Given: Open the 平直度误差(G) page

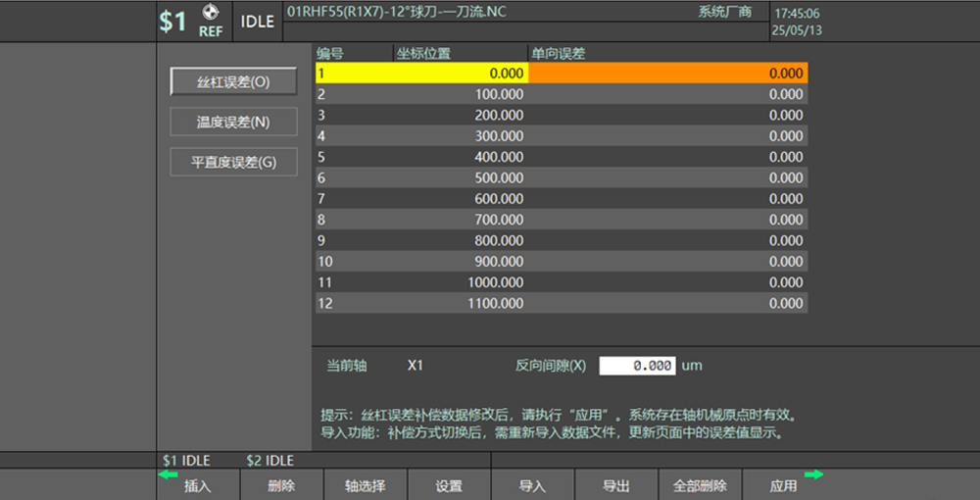Looking at the screenshot, I should click(x=233, y=163).
